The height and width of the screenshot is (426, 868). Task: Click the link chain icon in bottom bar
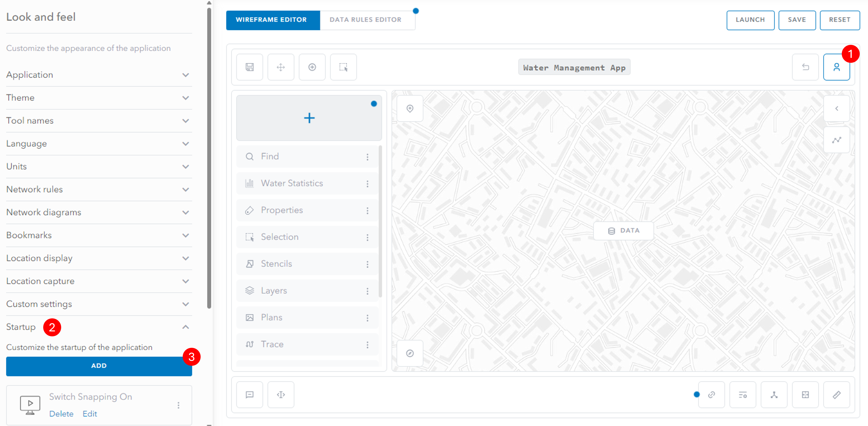point(711,395)
